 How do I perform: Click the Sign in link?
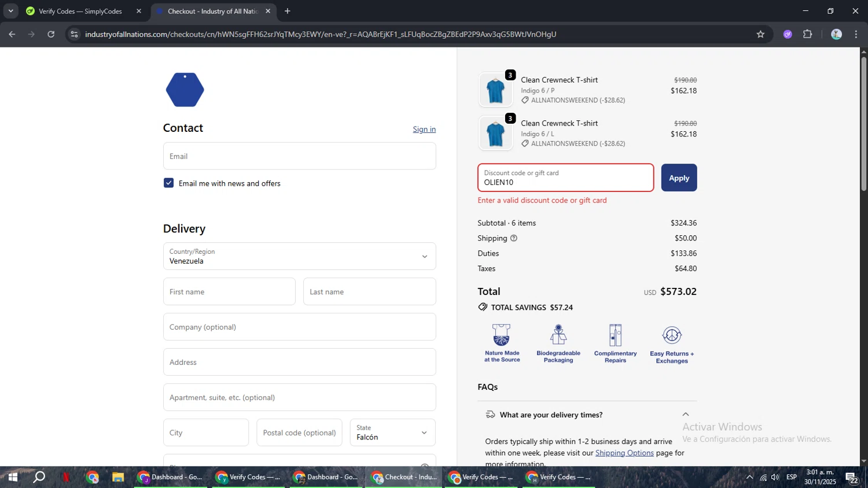click(x=424, y=129)
